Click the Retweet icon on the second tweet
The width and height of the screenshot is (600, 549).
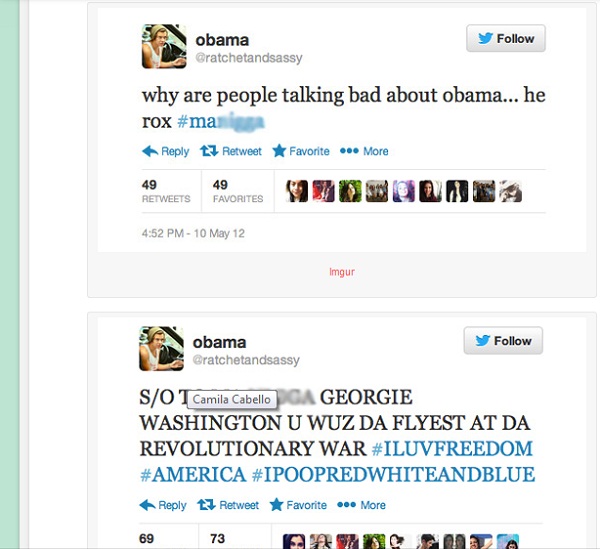206,505
